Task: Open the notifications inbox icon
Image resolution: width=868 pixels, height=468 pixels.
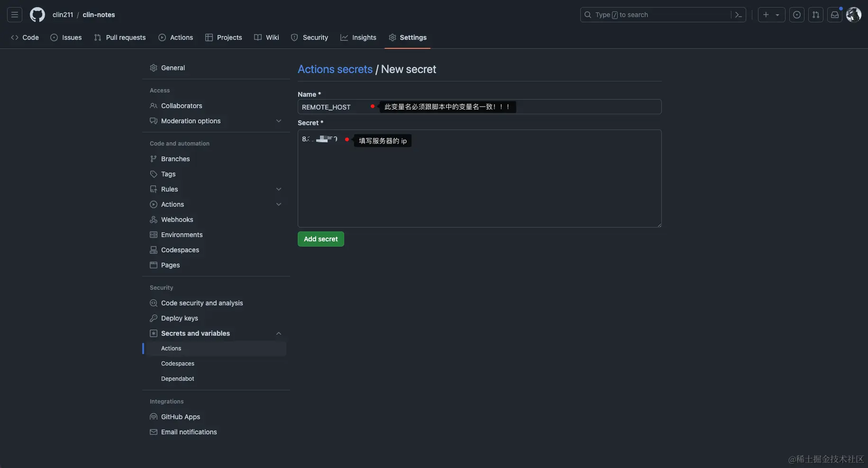Action: coord(835,15)
